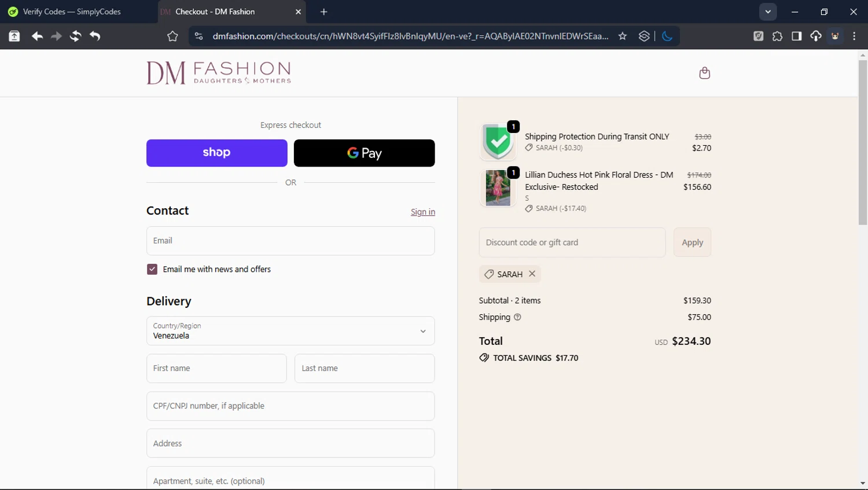The width and height of the screenshot is (868, 490).
Task: Expand the Country/Region dropdown
Action: (x=290, y=331)
